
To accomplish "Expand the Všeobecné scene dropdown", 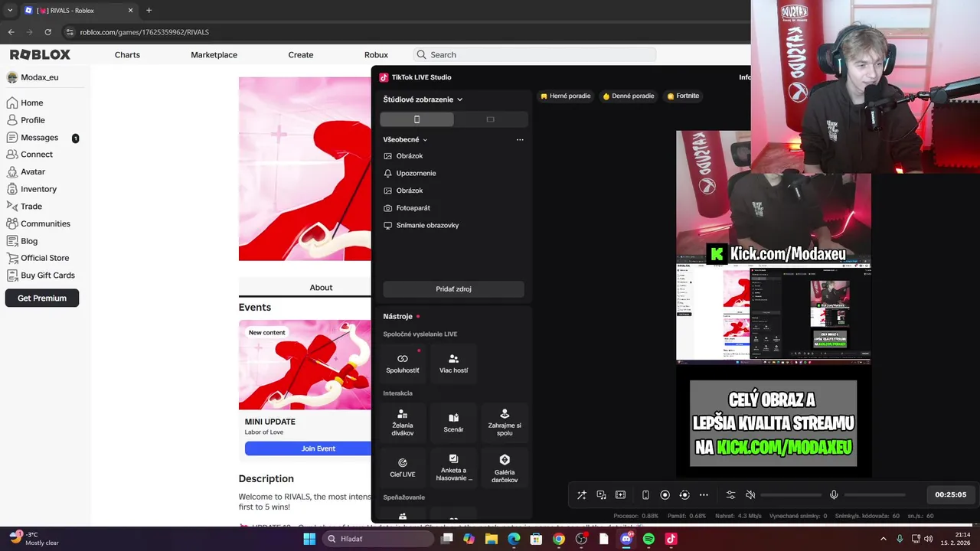I will 405,140.
